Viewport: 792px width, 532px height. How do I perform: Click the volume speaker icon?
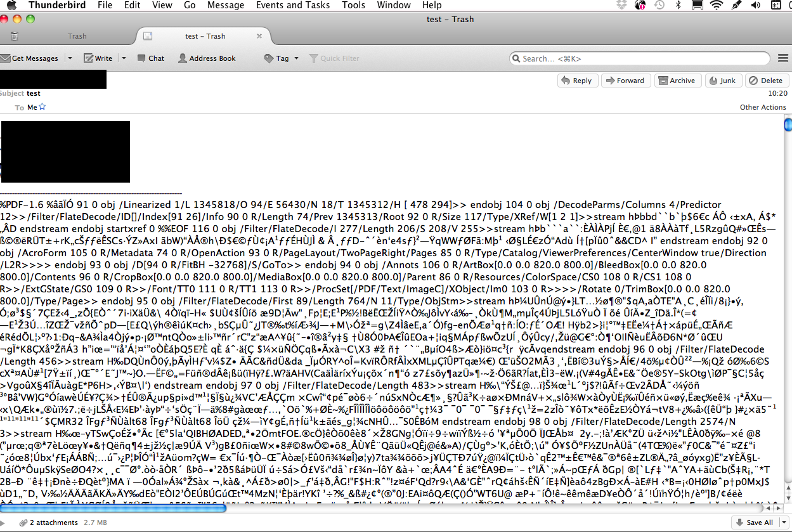point(756,5)
